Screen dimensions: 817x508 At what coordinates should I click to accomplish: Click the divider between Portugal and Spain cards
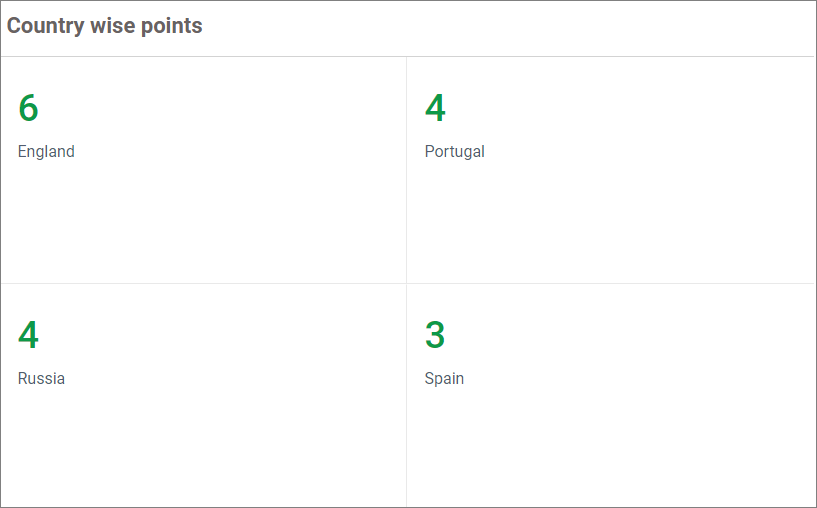click(610, 283)
